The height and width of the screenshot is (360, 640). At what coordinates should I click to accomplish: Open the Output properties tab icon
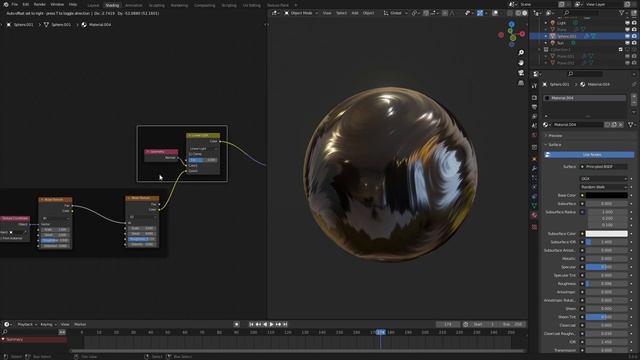[534, 107]
